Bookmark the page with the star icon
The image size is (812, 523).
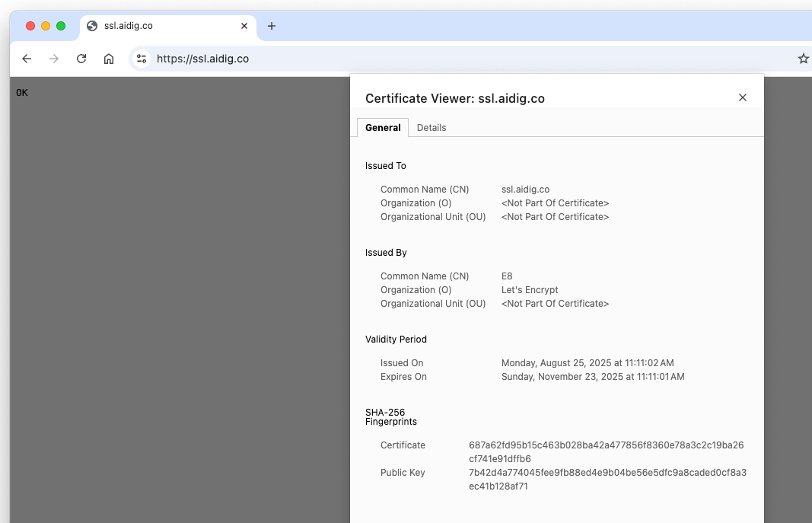804,59
